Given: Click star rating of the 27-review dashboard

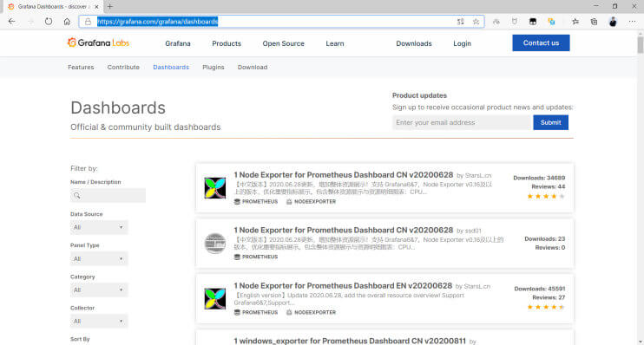Looking at the screenshot, I should pos(546,307).
